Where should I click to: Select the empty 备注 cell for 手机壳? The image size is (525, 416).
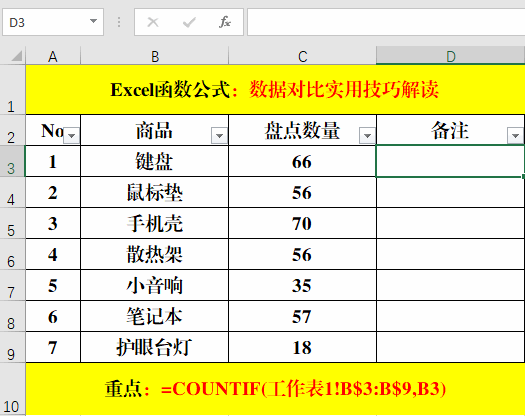pyautogui.click(x=450, y=223)
